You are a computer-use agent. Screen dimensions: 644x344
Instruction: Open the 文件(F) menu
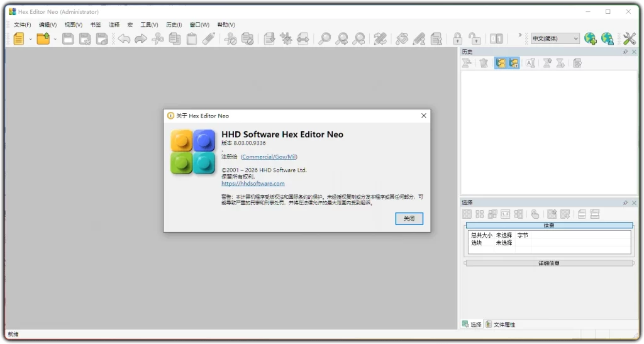23,25
